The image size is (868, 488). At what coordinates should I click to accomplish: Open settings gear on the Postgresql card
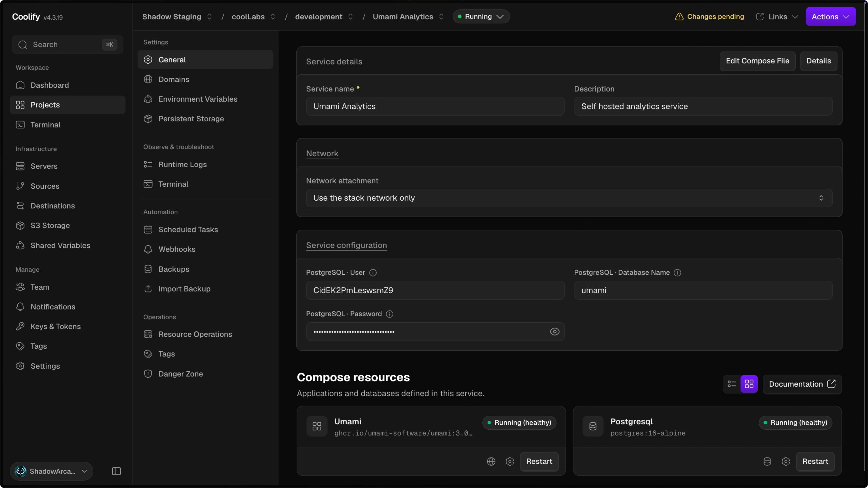pyautogui.click(x=785, y=461)
